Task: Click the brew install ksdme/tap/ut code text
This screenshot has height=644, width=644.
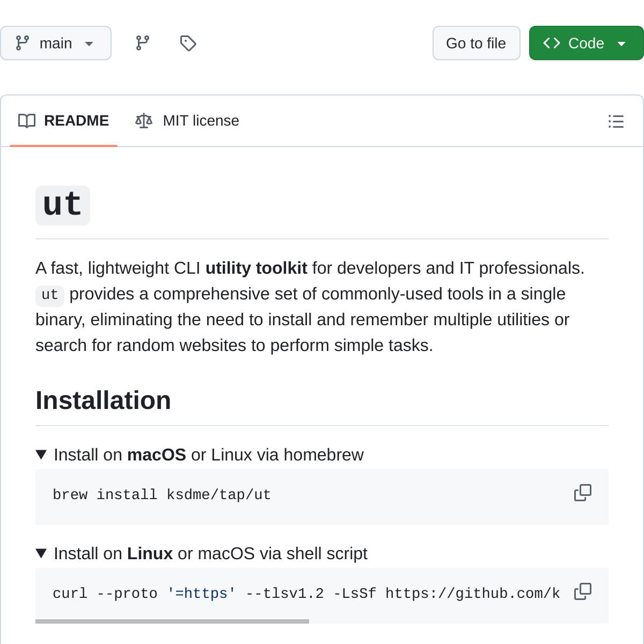Action: point(162,495)
